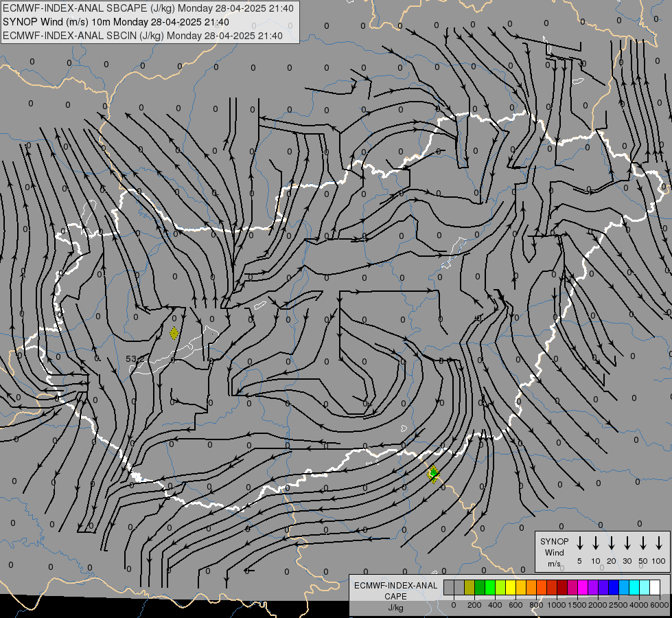
Task: Click the wind arrow above the 10 label
Action: pos(595,543)
